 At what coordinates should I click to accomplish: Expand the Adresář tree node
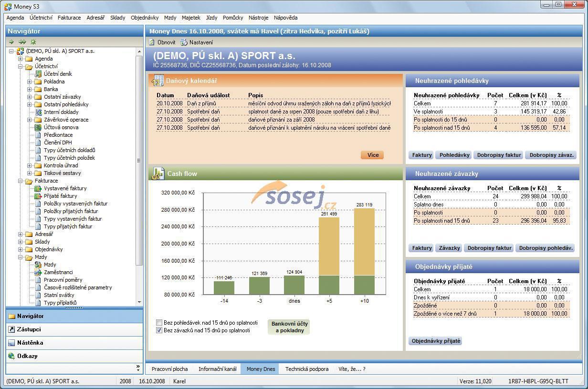tap(21, 234)
